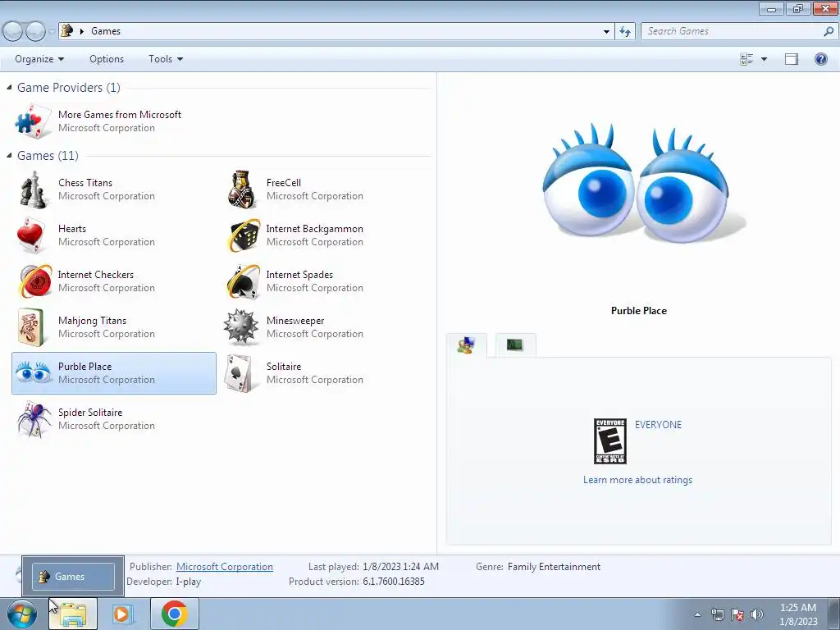Click the refresh arrows button
This screenshot has width=840, height=630.
(625, 32)
